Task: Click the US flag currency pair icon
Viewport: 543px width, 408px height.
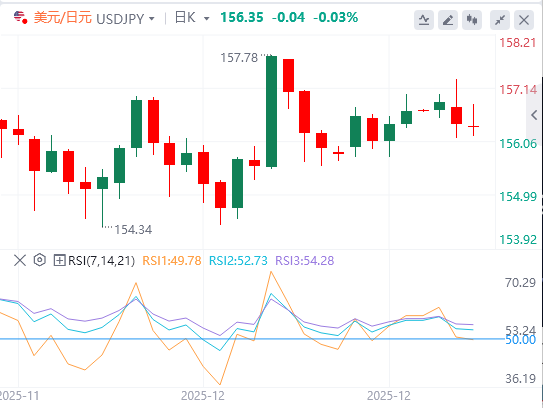Action: [x=20, y=17]
